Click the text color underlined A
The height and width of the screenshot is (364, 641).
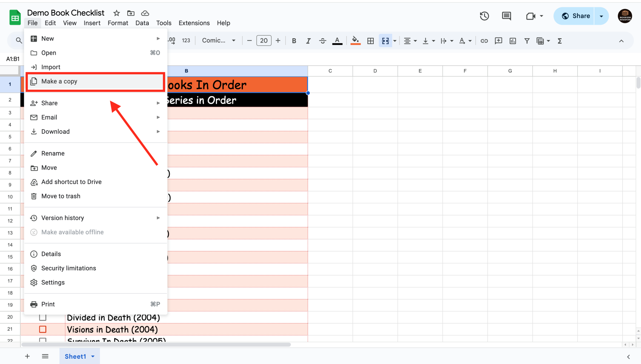click(x=337, y=41)
